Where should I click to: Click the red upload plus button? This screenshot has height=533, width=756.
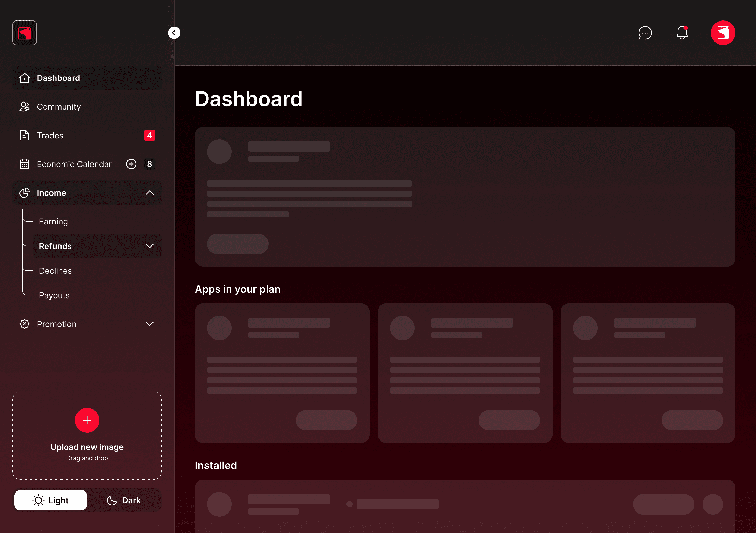[87, 420]
